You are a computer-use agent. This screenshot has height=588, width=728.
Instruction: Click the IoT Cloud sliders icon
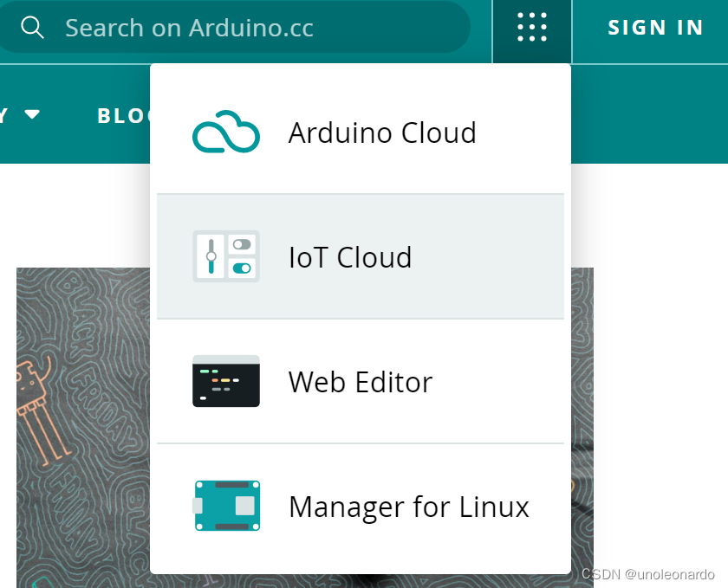(226, 256)
